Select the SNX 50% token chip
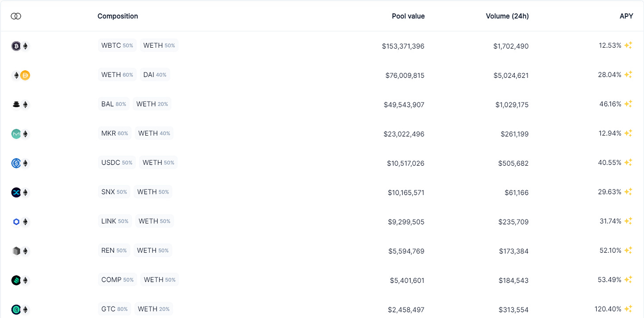Screen dimensions: 644x318 114,192
